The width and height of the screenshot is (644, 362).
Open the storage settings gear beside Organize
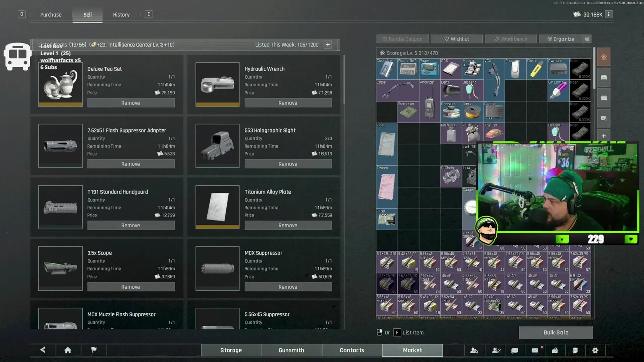pyautogui.click(x=587, y=39)
